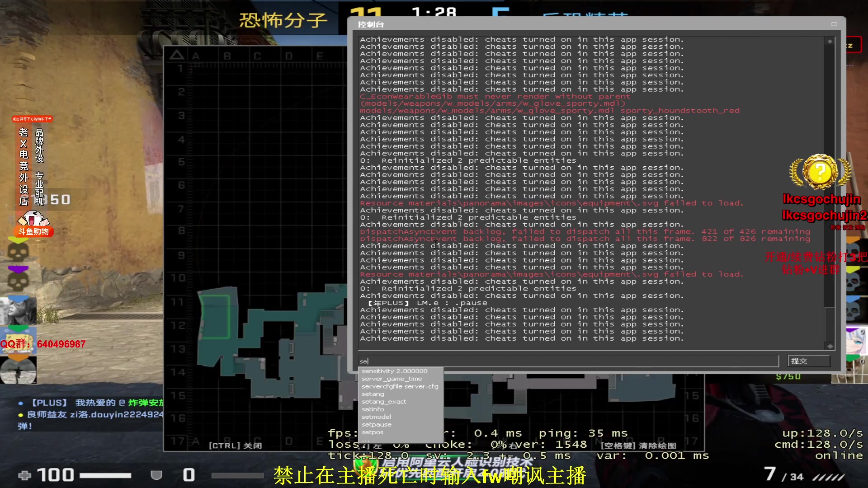
Task: Click the '421 of 426 remaining' log line
Action: 585,232
